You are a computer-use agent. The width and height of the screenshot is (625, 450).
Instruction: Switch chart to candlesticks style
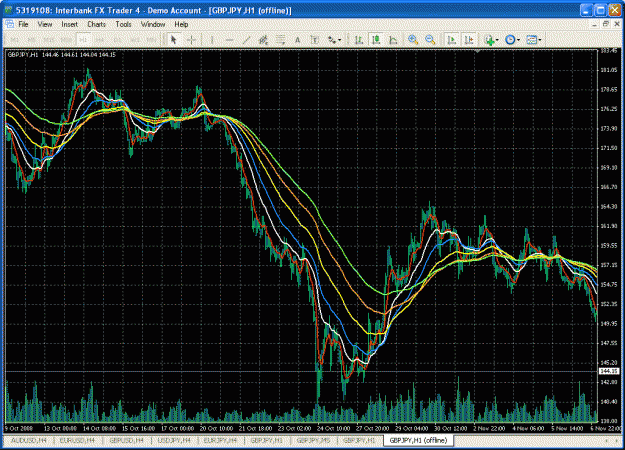pos(376,40)
